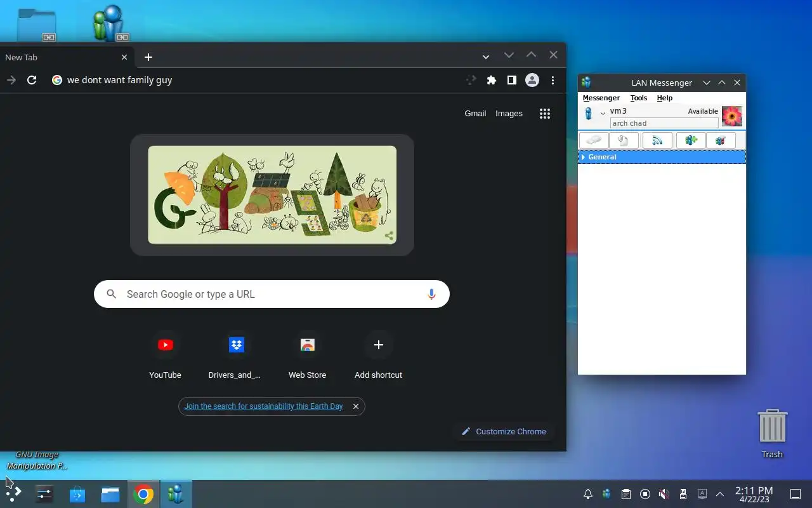Click the LAN Messenger taskbar icon
Image resolution: width=812 pixels, height=508 pixels.
coord(175,493)
